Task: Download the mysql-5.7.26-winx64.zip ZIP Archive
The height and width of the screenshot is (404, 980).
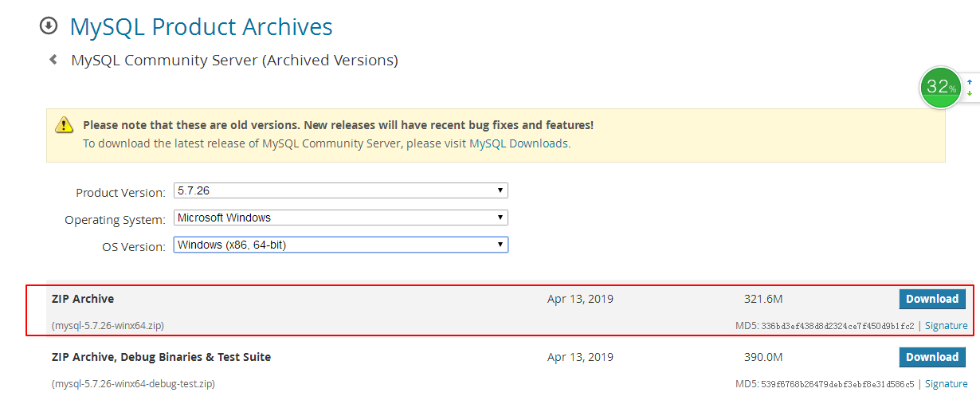Action: tap(931, 299)
